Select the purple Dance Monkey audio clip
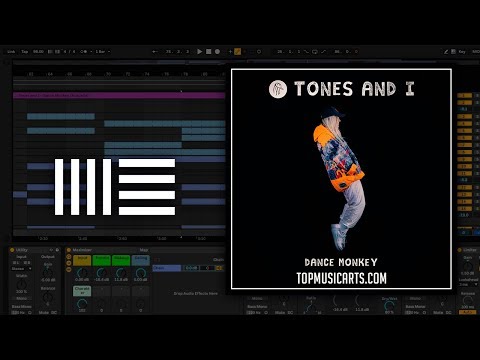 [119, 95]
